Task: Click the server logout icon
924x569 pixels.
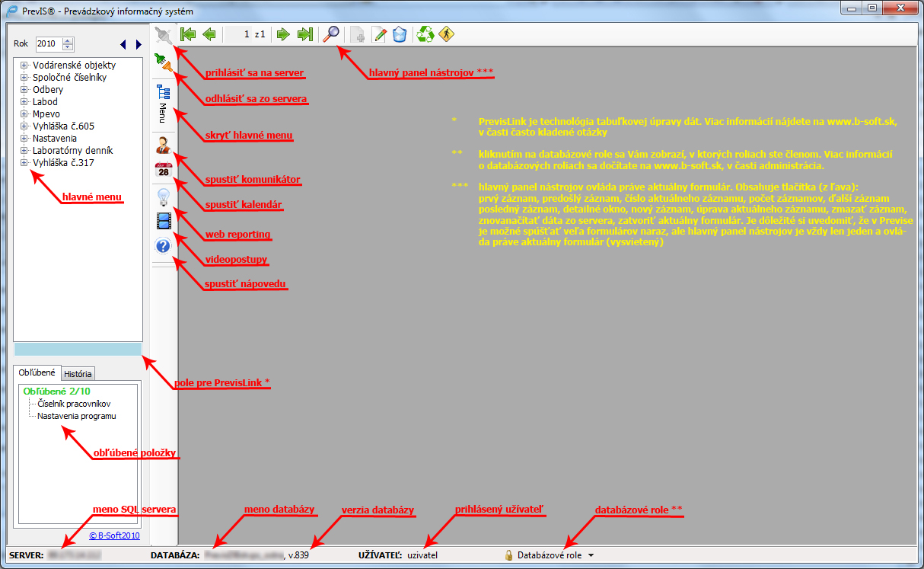Action: pos(164,66)
